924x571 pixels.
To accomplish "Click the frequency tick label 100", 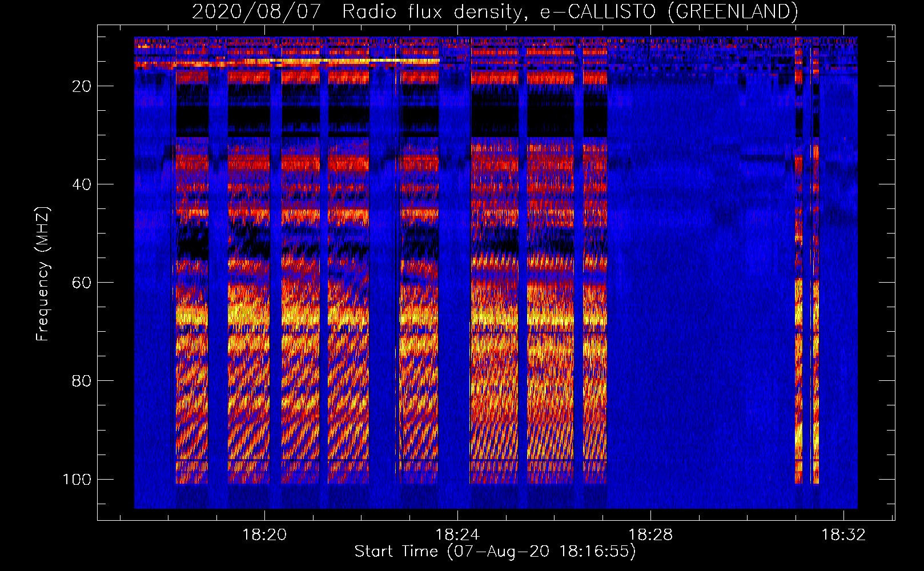I will click(77, 479).
